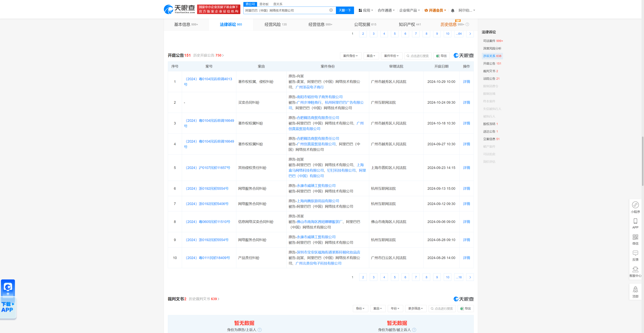This screenshot has height=333, width=644.
Task: Expand the 合作通道 dropdown
Action: (386, 11)
